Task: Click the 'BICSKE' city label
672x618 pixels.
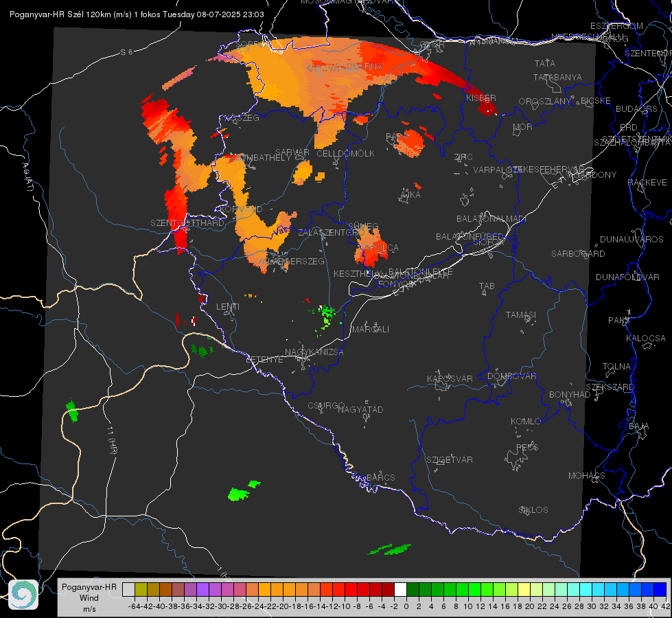Action: [x=596, y=100]
